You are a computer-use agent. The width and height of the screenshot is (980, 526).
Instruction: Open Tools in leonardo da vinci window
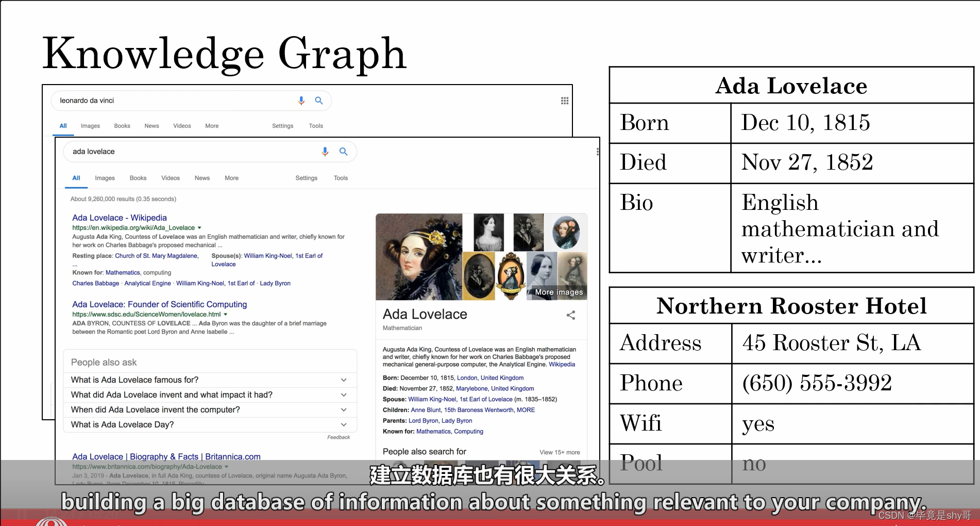[x=316, y=126]
